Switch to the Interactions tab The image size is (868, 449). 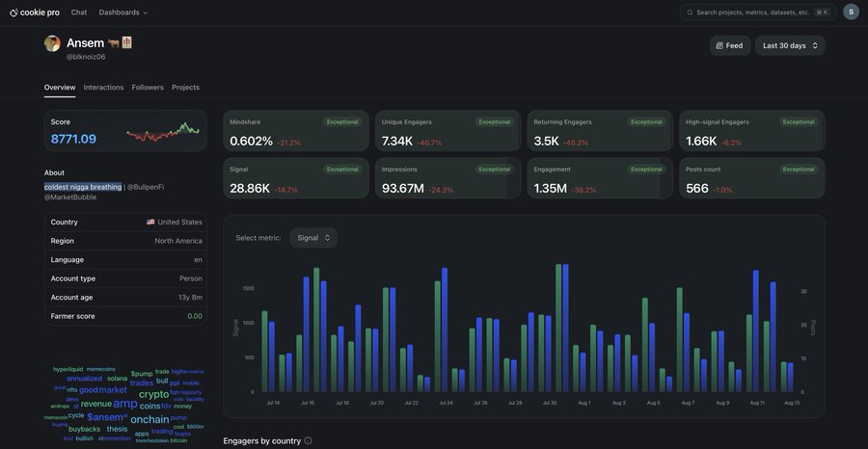(x=103, y=88)
